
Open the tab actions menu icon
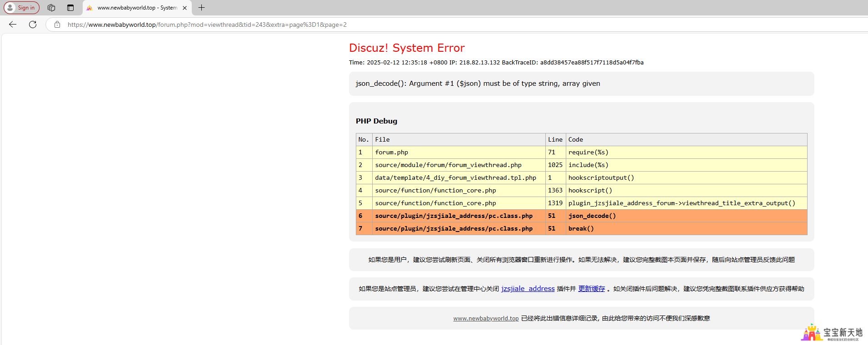pos(70,8)
